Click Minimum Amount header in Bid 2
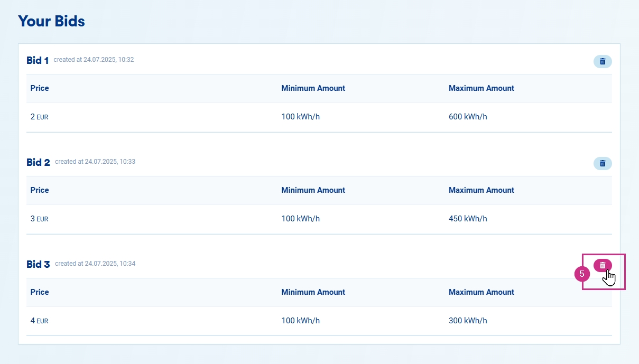The height and width of the screenshot is (364, 639). [313, 190]
